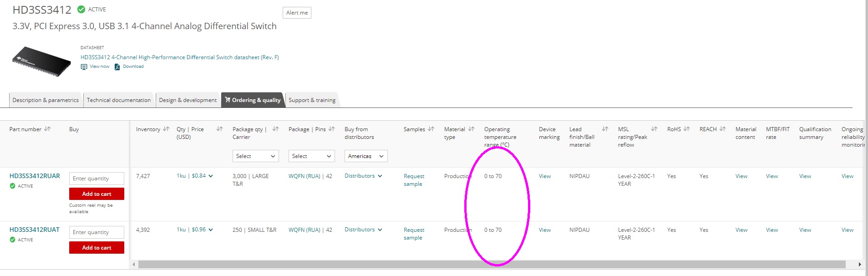The height and width of the screenshot is (276, 868).
Task: Add HD3SS3412RUAT to cart
Action: tap(96, 248)
